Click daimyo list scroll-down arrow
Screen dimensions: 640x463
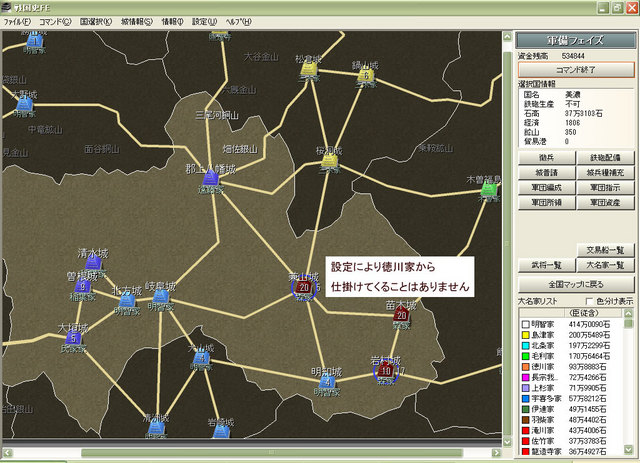coord(628,450)
